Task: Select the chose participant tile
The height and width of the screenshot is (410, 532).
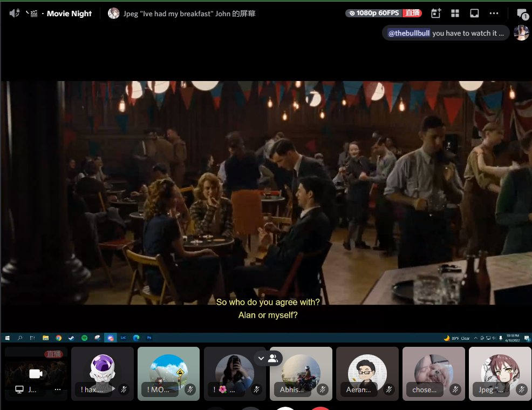Action: pos(434,374)
